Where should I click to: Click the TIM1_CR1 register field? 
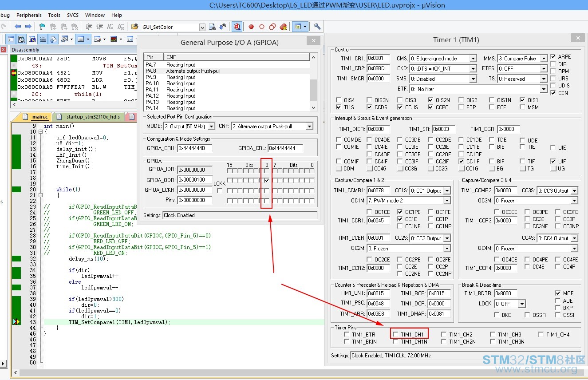point(379,58)
